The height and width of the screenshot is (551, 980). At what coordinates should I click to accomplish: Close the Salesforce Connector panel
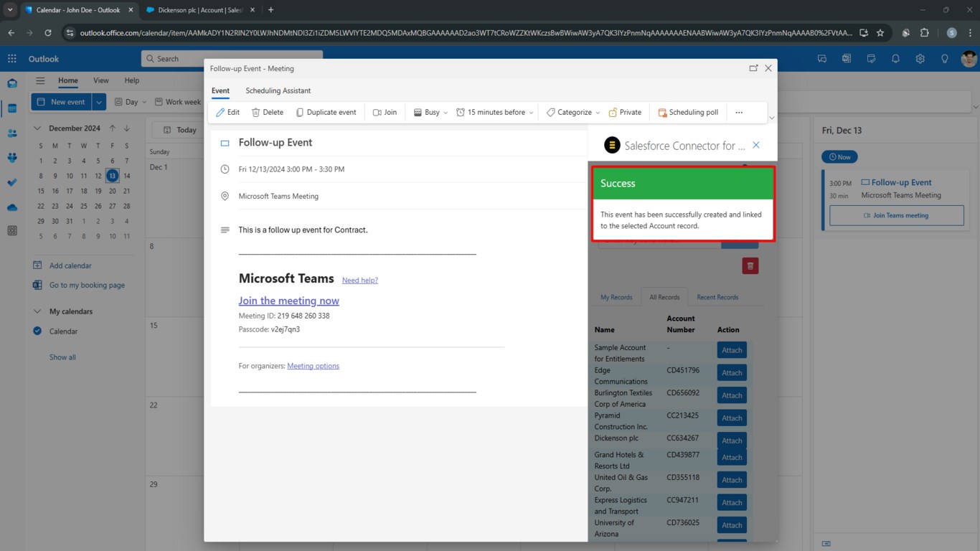pyautogui.click(x=755, y=145)
